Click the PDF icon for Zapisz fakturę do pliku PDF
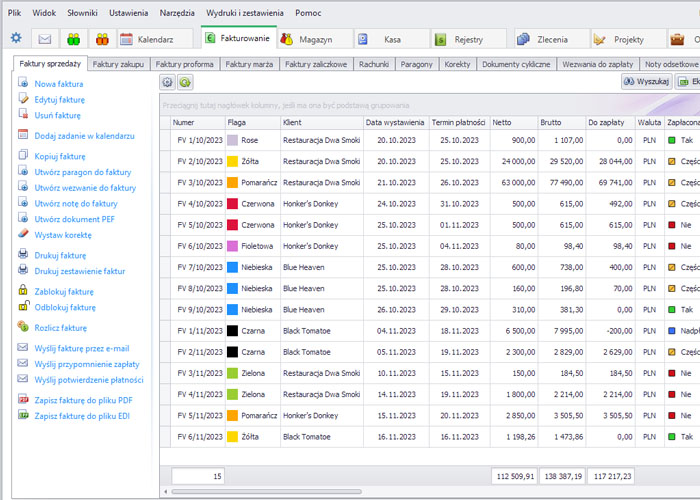Viewport: 700px width, 500px height. [25, 400]
